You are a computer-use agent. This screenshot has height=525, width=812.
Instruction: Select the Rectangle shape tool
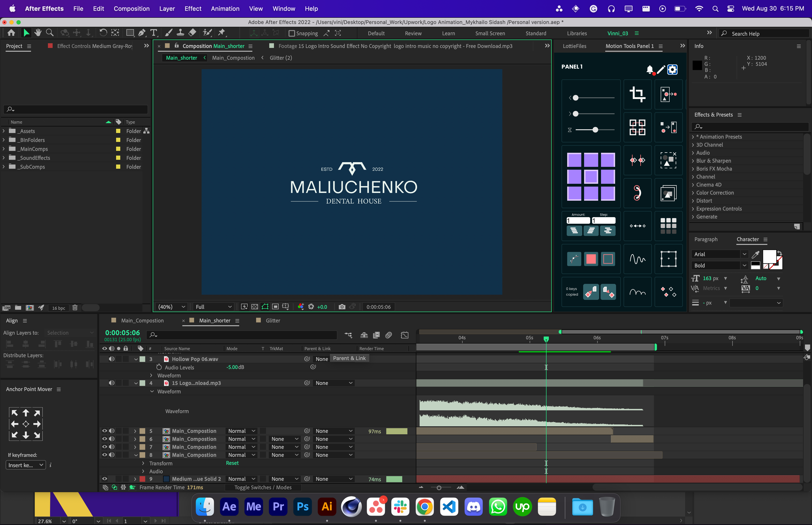click(x=130, y=33)
